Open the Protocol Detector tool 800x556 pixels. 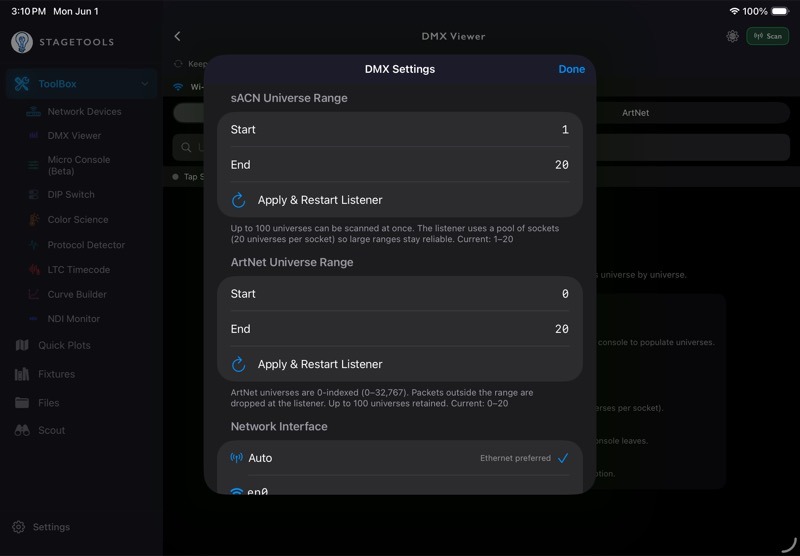click(86, 245)
